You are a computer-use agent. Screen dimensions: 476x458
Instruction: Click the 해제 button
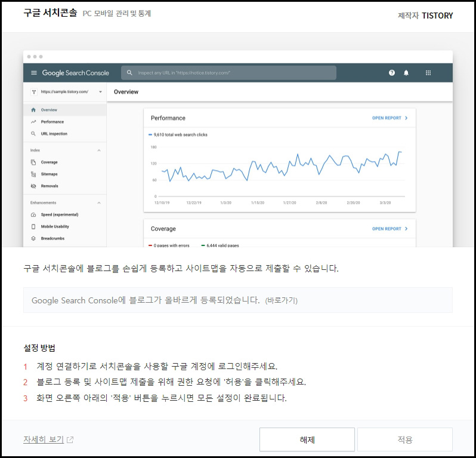[x=307, y=439]
